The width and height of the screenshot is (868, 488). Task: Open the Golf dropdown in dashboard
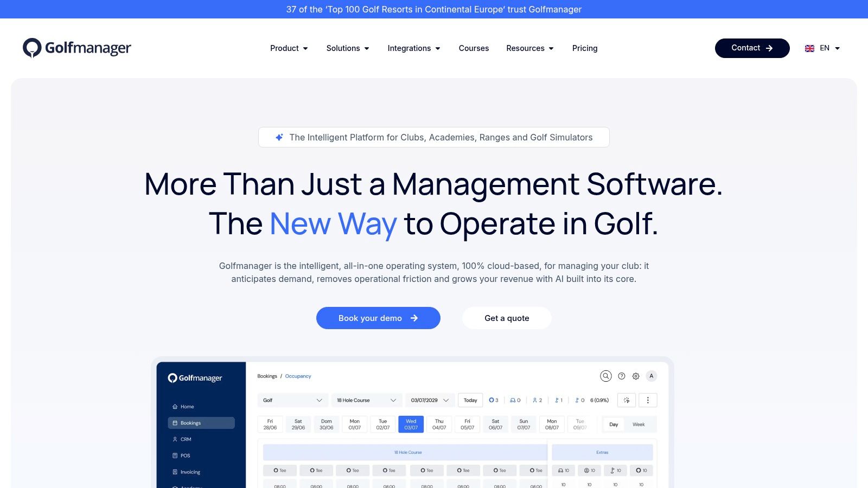pos(292,400)
